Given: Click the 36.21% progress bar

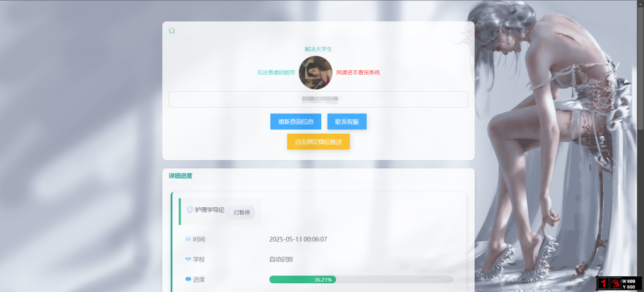Looking at the screenshot, I should pos(361,279).
